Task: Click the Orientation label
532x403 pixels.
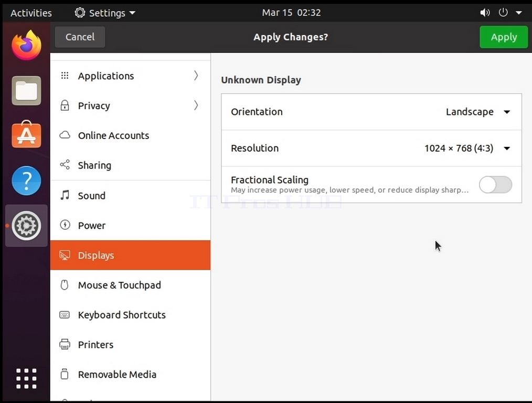Action: pos(257,112)
